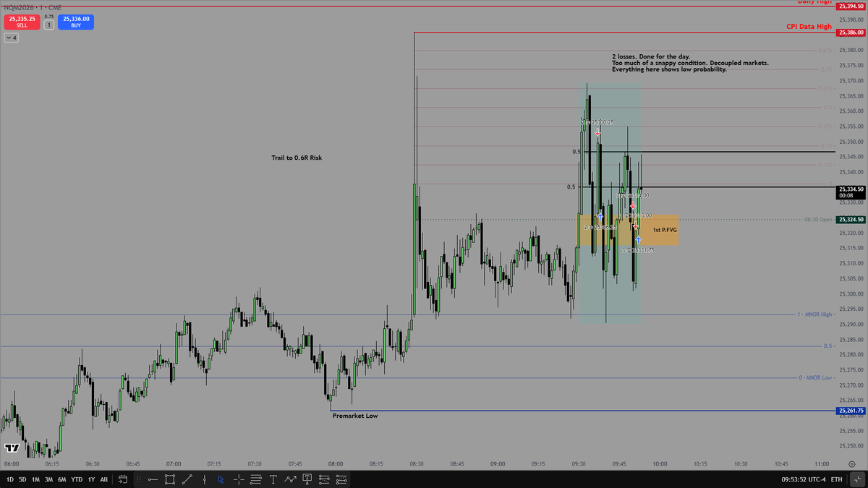Select the YTD time range

pos(77,479)
